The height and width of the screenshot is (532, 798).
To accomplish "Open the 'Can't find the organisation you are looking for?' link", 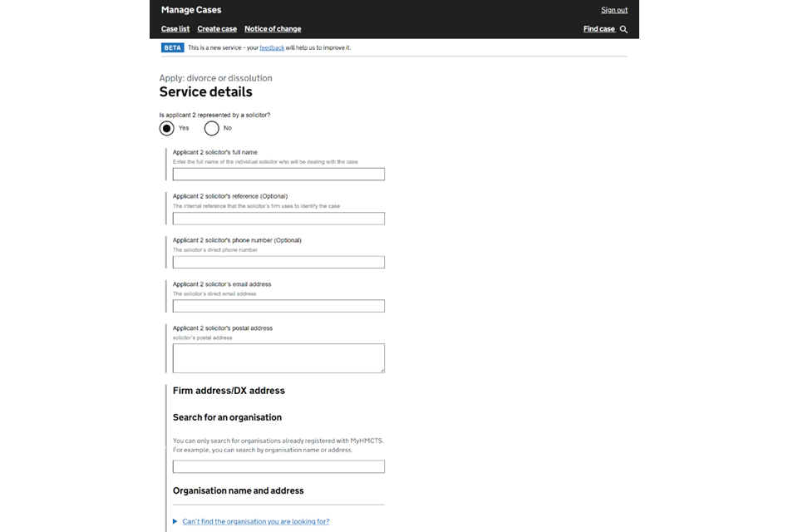I will (x=256, y=521).
